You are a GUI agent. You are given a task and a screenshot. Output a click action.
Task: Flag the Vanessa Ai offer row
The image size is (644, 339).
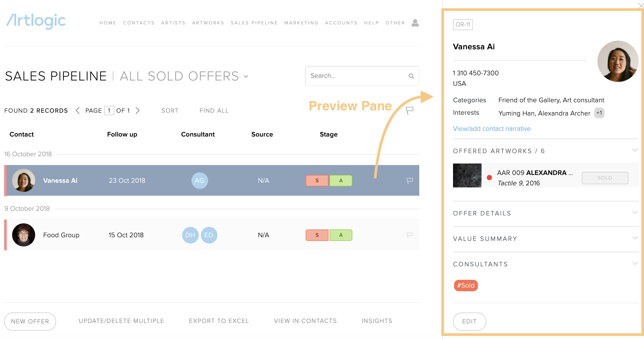[410, 181]
